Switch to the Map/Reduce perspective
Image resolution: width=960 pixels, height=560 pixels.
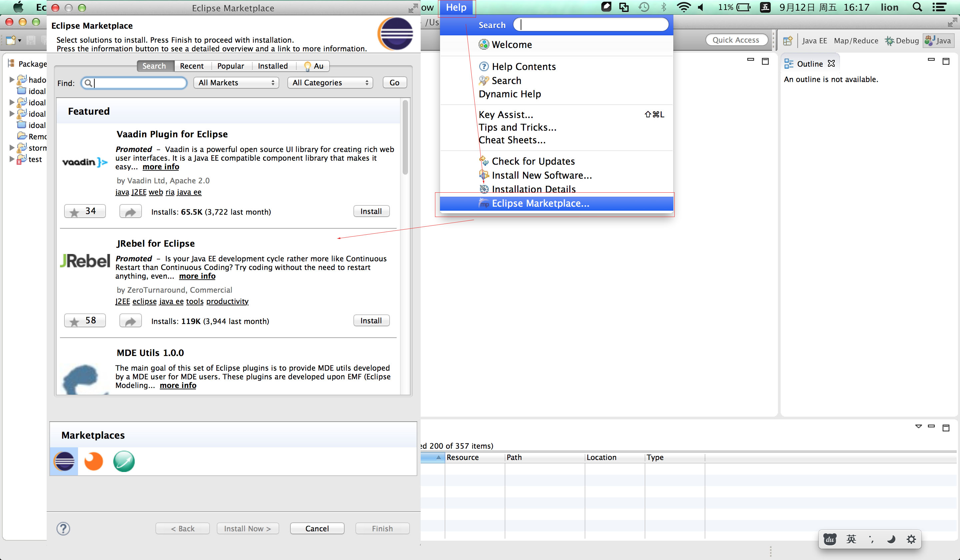coord(856,40)
